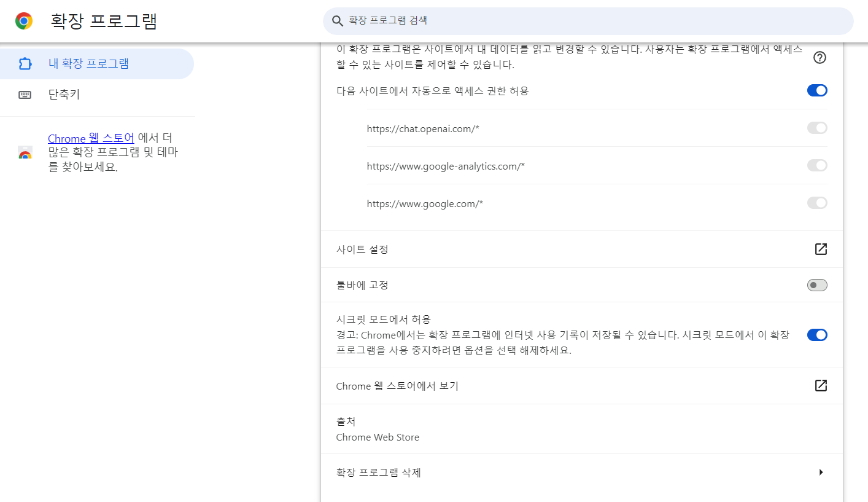Focus the 확장 프로그램 검색 search field
868x502 pixels.
[588, 21]
